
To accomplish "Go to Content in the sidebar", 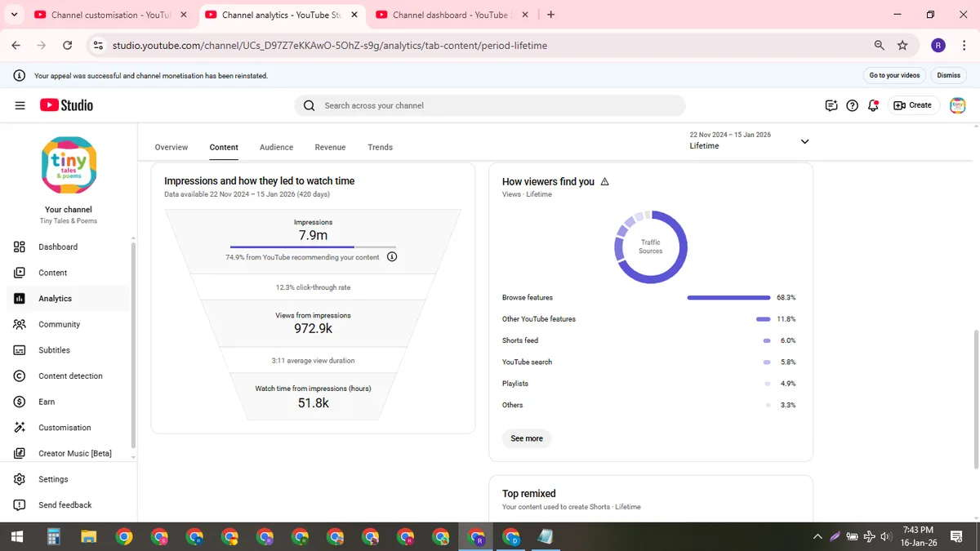I will (x=67, y=273).
